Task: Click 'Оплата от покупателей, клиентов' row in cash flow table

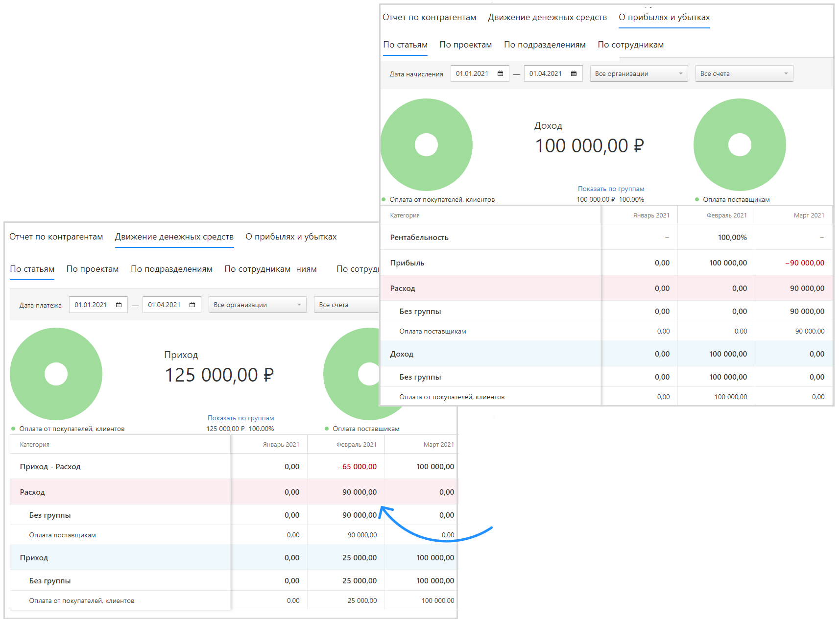Action: pyautogui.click(x=234, y=600)
